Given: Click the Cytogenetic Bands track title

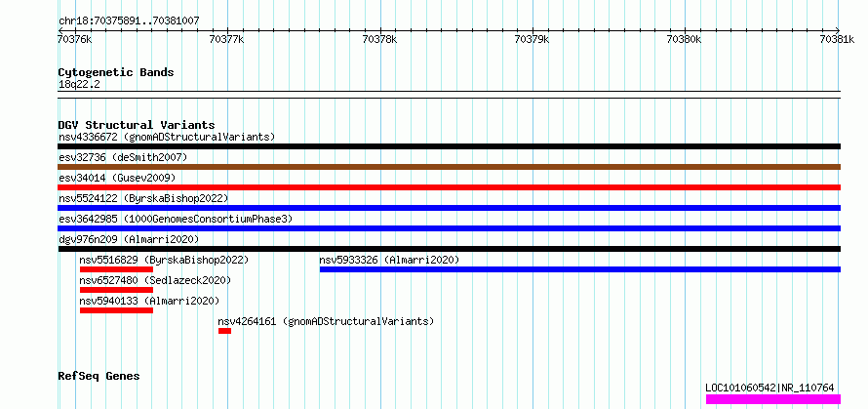Looking at the screenshot, I should pos(116,72).
